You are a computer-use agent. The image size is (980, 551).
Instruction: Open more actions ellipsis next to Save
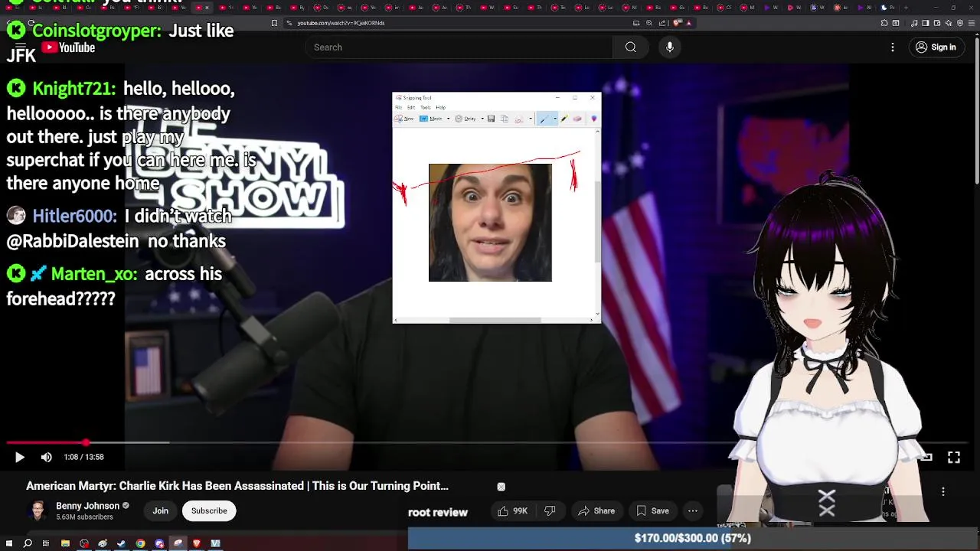click(693, 511)
